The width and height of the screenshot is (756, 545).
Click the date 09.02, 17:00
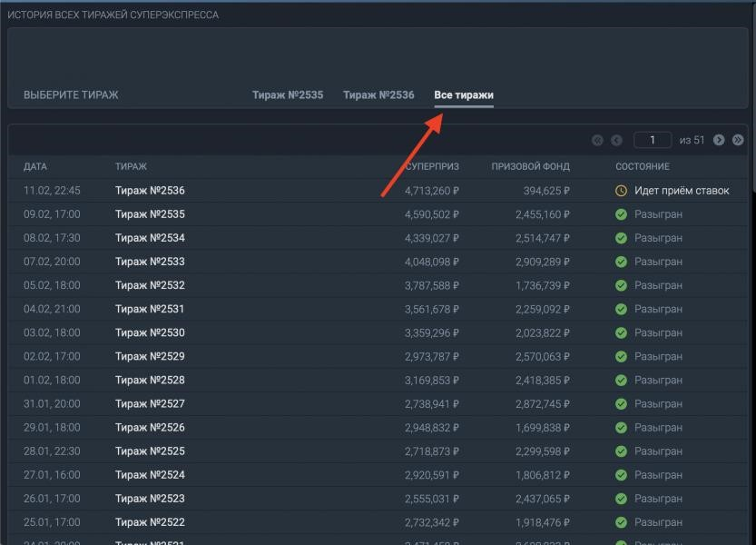pyautogui.click(x=52, y=214)
